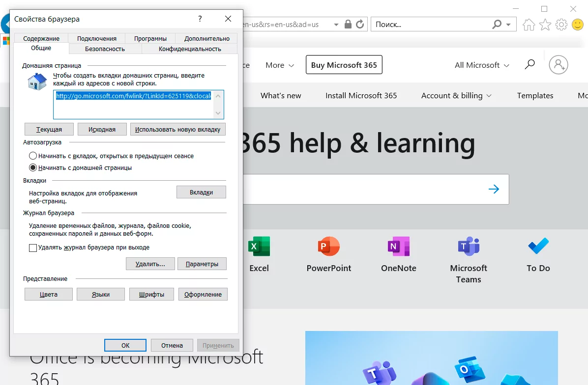Click the Microsoft site search magnifier icon

[x=529, y=64]
